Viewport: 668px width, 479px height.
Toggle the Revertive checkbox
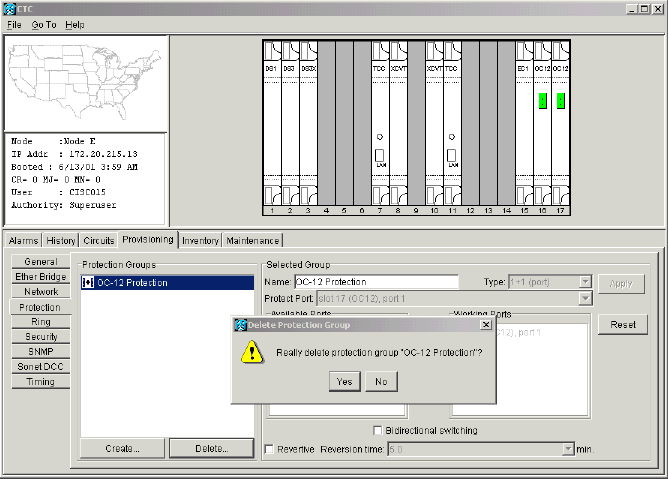[x=269, y=449]
